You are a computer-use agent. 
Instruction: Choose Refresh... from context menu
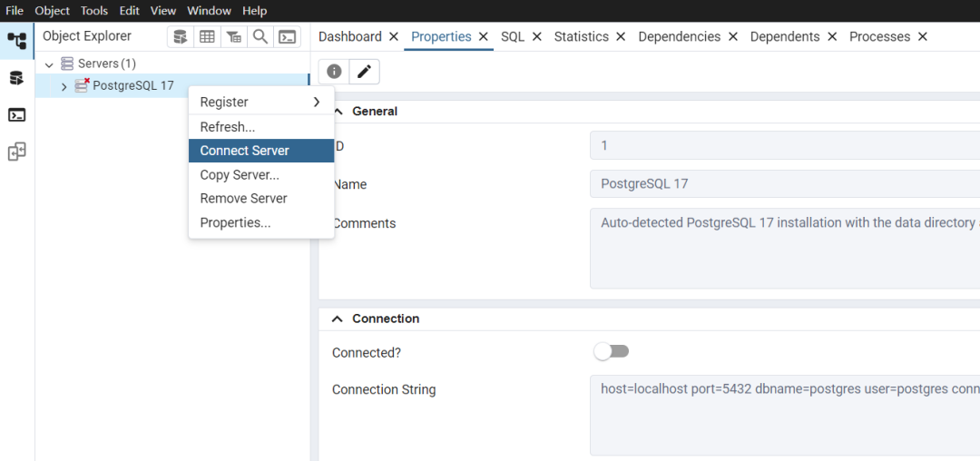[x=261, y=127]
